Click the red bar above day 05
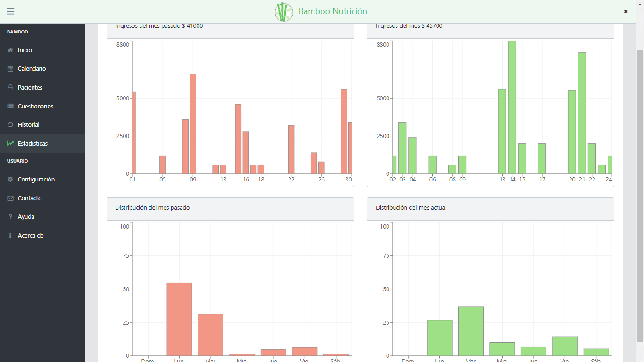This screenshot has height=362, width=644. click(163, 165)
